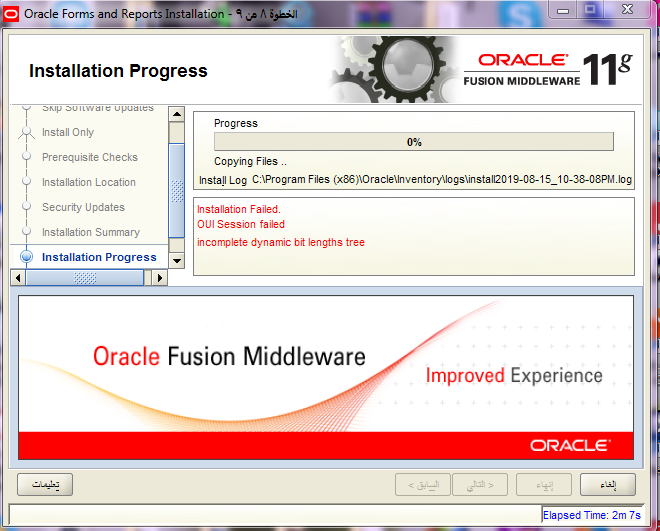The width and height of the screenshot is (660, 531).
Task: Open the Installation Summary step
Action: tap(91, 232)
